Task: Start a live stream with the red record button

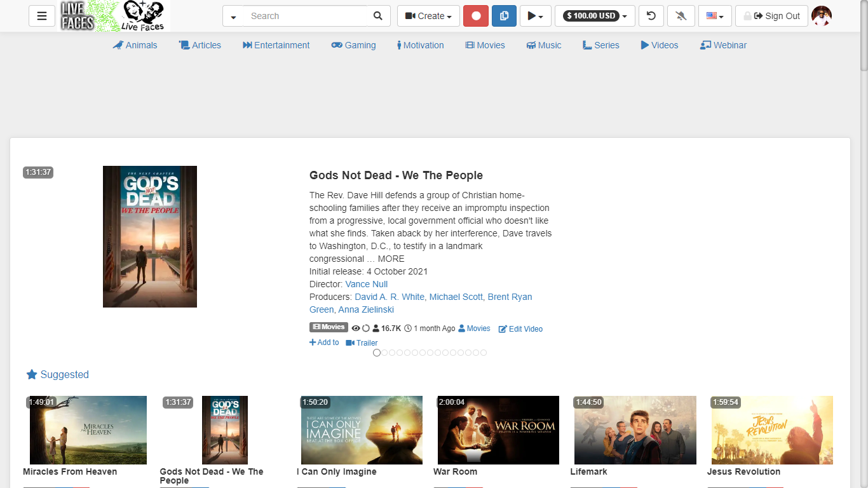Action: [x=476, y=16]
